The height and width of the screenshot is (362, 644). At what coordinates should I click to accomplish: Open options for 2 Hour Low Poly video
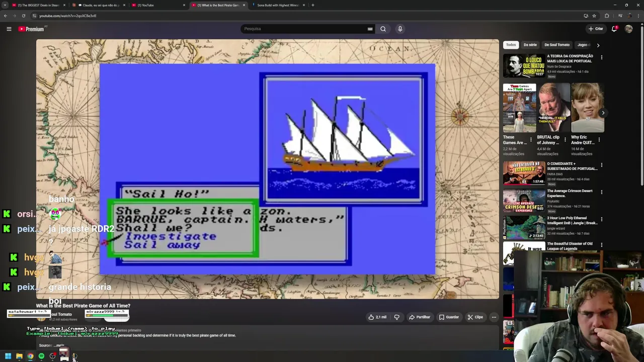(601, 219)
